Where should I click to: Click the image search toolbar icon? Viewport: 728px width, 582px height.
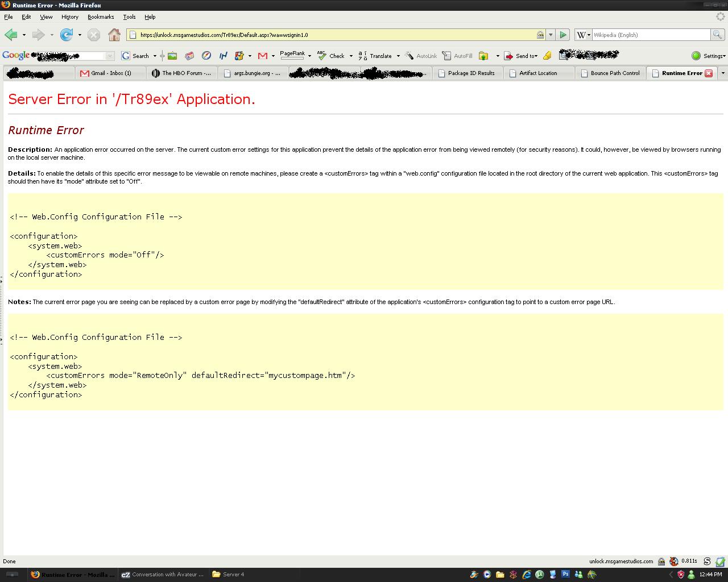point(172,56)
